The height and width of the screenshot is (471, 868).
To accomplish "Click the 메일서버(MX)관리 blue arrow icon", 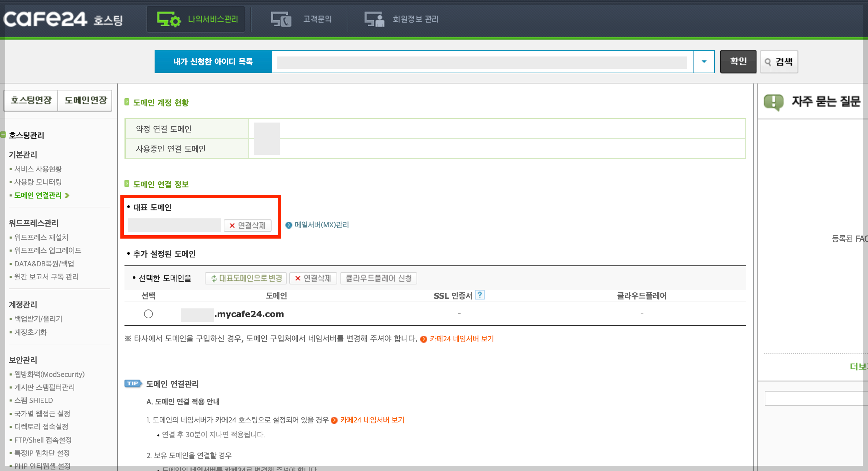I will click(289, 225).
